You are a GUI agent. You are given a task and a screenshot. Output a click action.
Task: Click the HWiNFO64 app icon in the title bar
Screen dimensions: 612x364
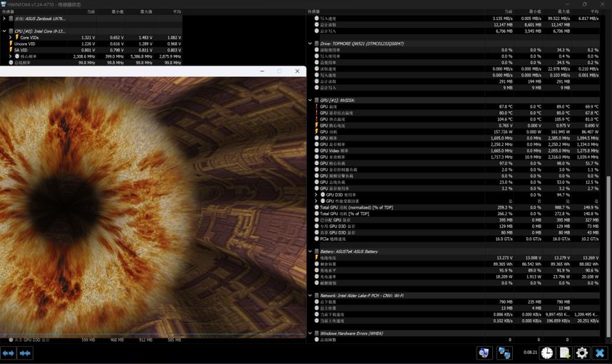click(4, 4)
